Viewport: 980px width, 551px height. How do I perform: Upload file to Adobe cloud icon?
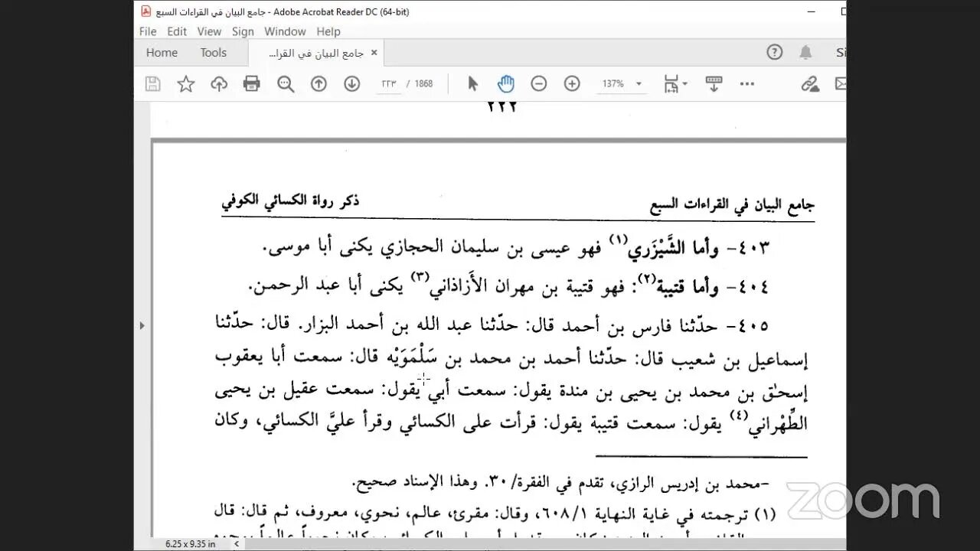click(x=219, y=84)
